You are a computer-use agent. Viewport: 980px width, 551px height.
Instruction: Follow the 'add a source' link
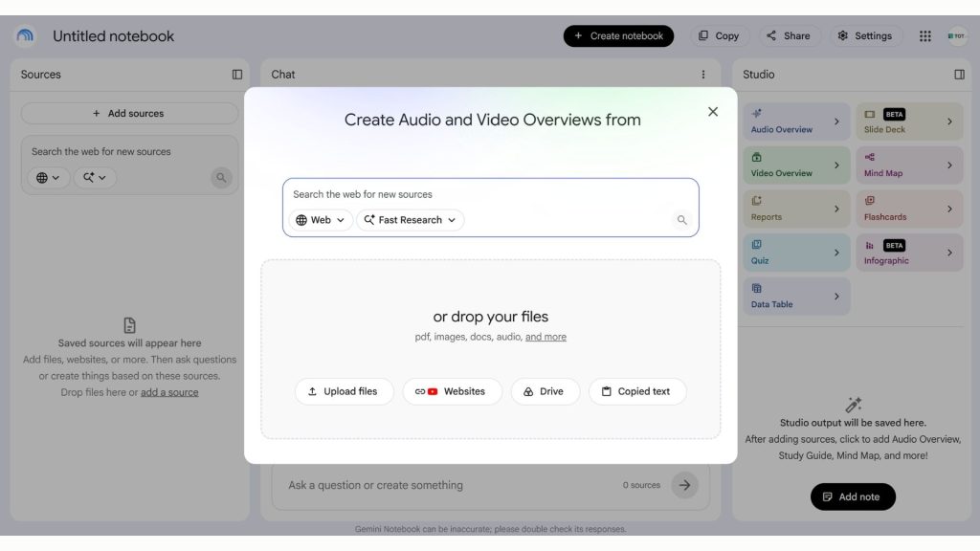point(169,392)
